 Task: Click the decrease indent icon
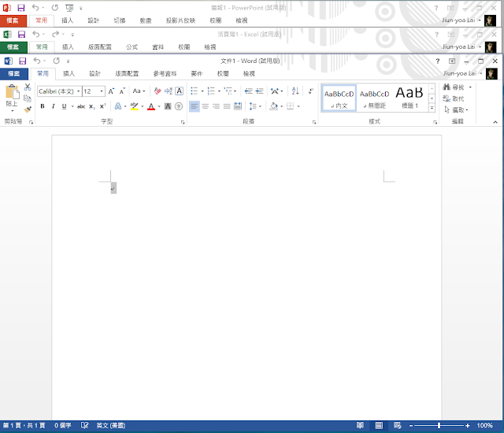tap(249, 91)
